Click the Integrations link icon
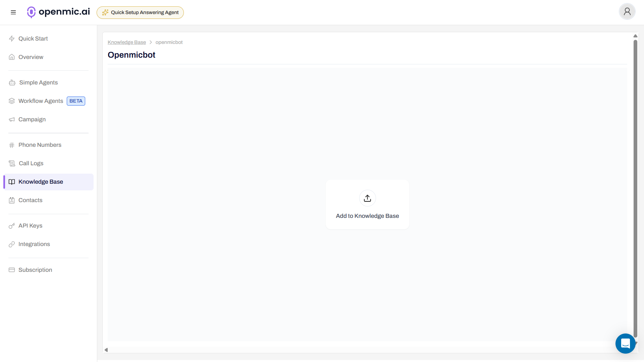644x362 pixels. 12,244
